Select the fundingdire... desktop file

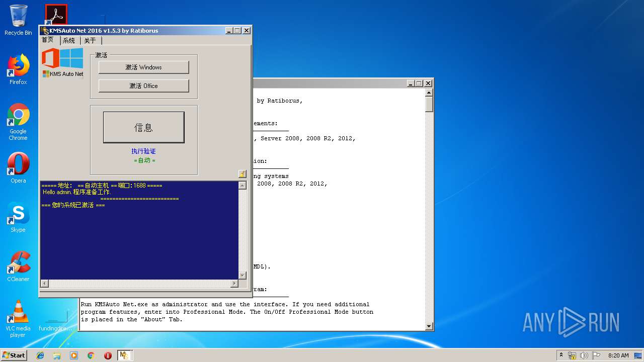(55, 321)
